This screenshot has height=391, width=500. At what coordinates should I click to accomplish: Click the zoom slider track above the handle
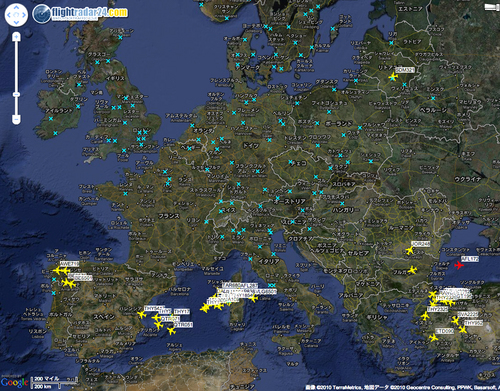point(16,67)
